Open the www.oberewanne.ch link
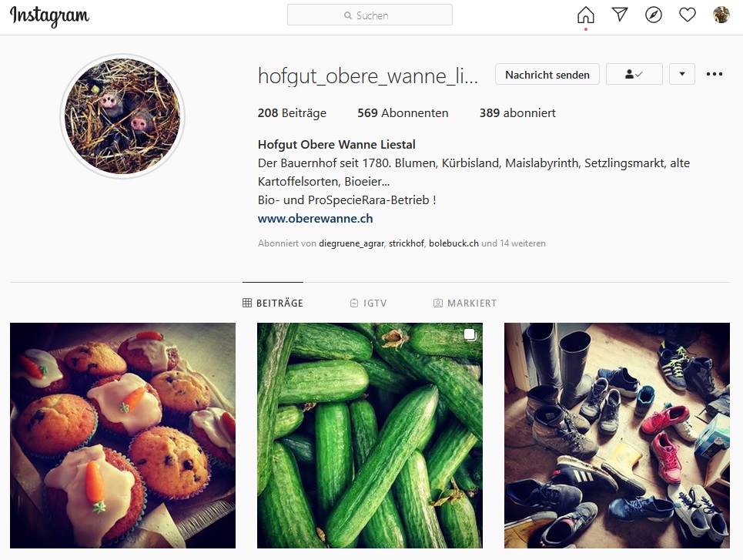This screenshot has width=743, height=560. [315, 219]
